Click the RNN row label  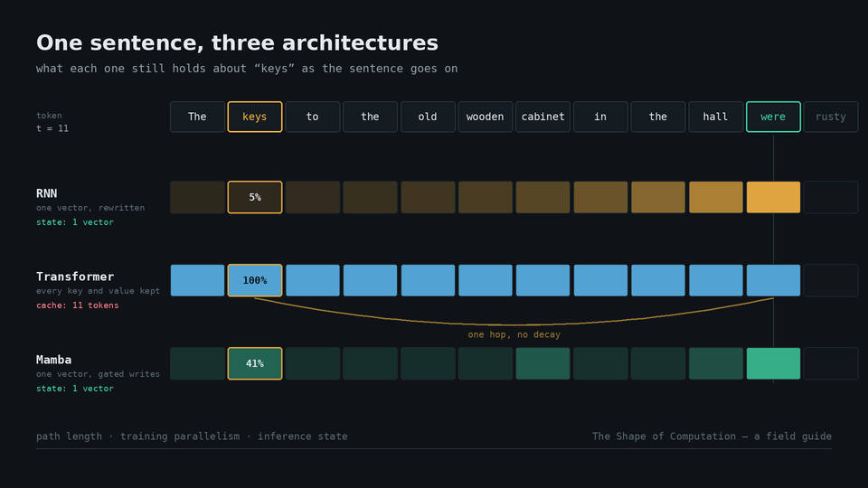pyautogui.click(x=46, y=193)
